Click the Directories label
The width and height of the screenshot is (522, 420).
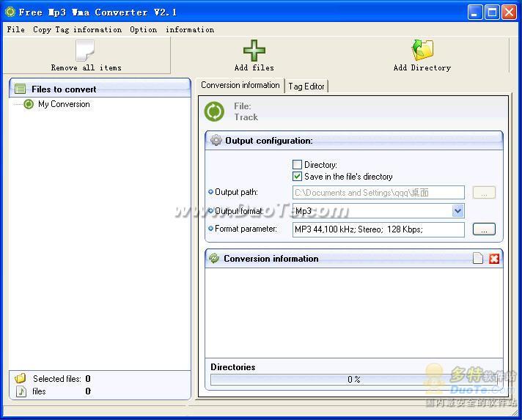tap(233, 366)
